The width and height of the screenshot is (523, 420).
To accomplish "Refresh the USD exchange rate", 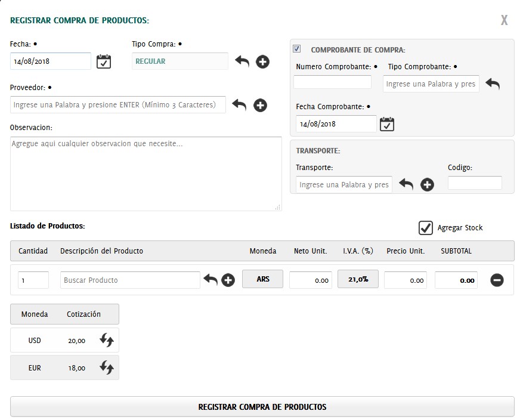I will tap(106, 341).
